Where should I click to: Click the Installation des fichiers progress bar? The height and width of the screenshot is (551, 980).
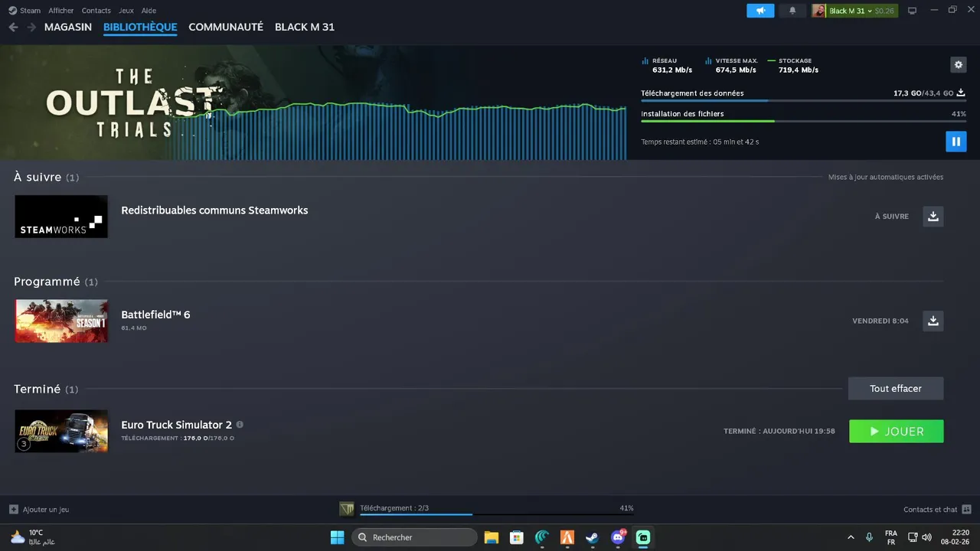803,121
